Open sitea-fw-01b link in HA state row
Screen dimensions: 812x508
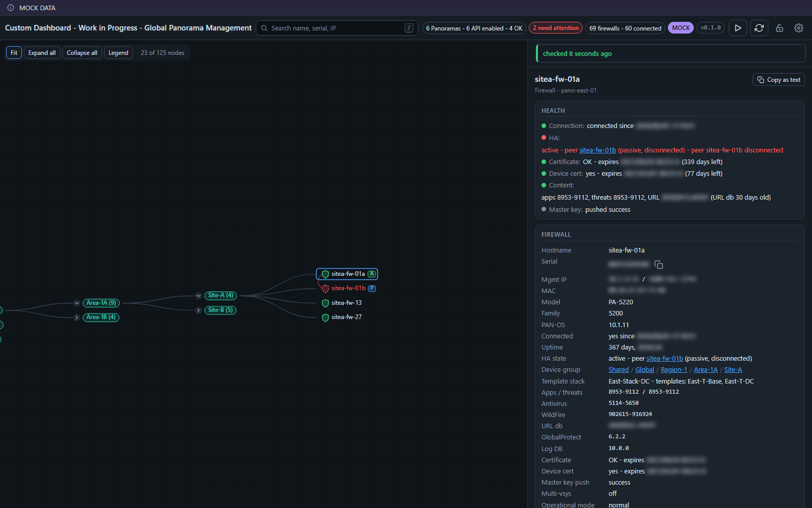[665, 359]
